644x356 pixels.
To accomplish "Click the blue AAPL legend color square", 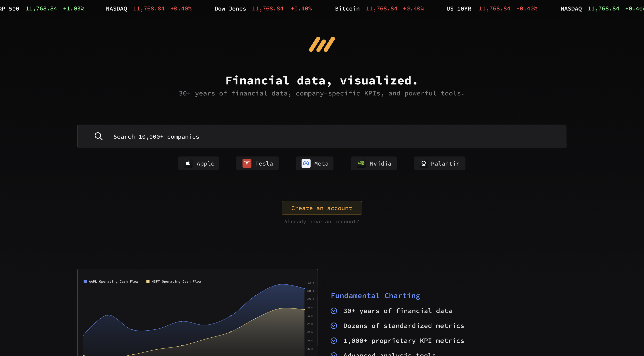I will coord(85,281).
